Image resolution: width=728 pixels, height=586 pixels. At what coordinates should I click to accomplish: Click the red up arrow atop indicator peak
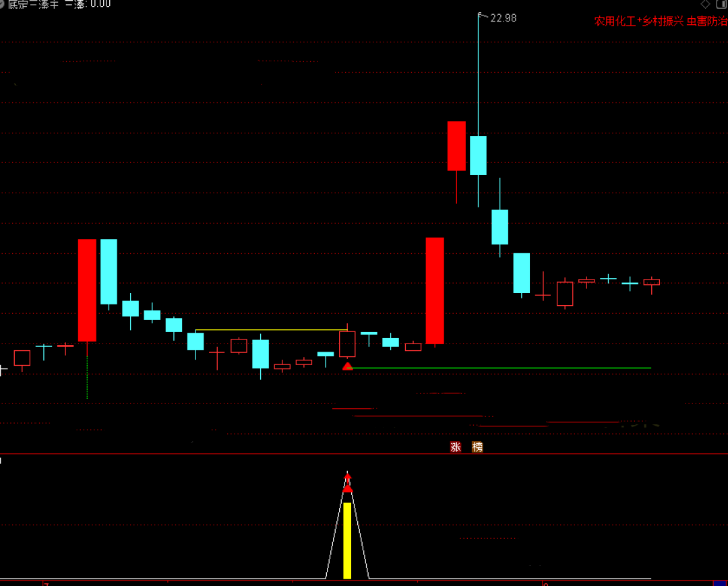tap(348, 478)
